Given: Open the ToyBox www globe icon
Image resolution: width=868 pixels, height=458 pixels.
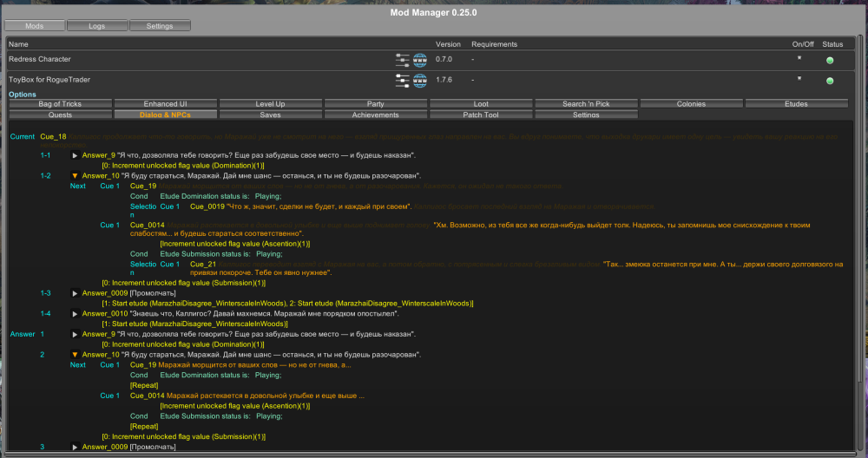Looking at the screenshot, I should pyautogui.click(x=420, y=81).
